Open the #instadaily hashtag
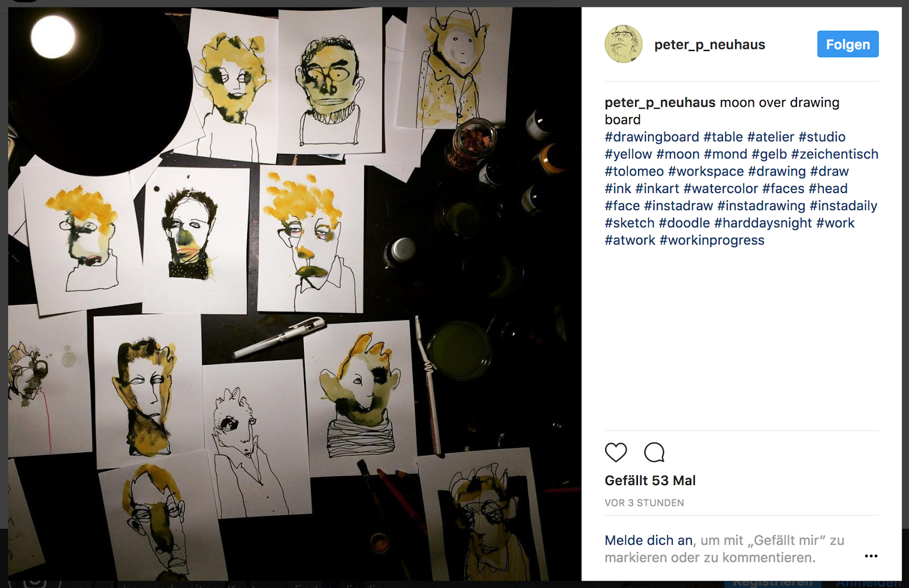This screenshot has height=588, width=909. coord(843,206)
